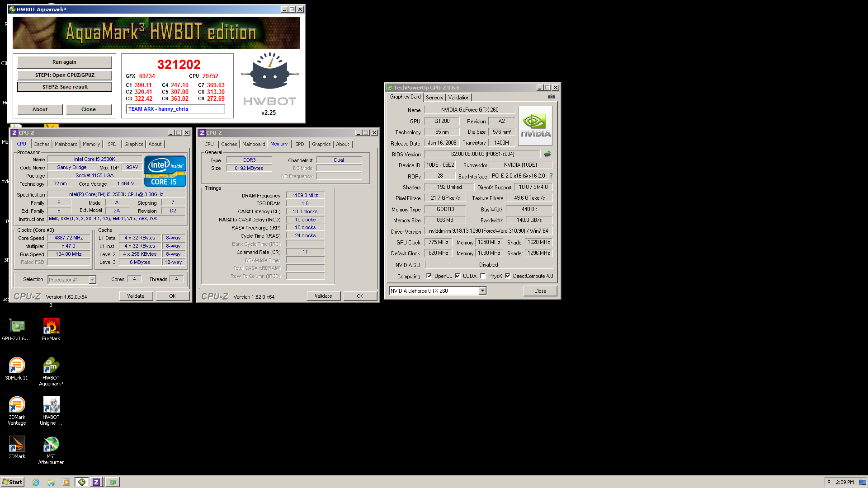This screenshot has width=868, height=488.
Task: Open the CPU tab in right CPU-Z
Action: click(209, 144)
